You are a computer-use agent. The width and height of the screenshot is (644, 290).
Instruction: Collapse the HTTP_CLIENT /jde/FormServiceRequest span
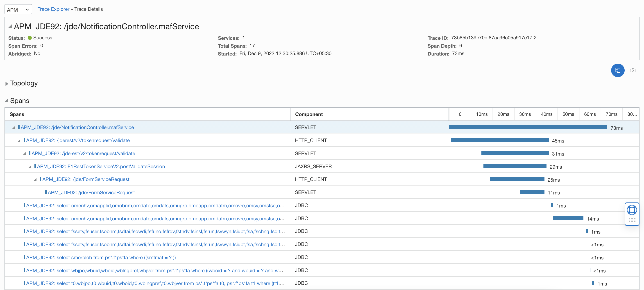click(x=35, y=179)
